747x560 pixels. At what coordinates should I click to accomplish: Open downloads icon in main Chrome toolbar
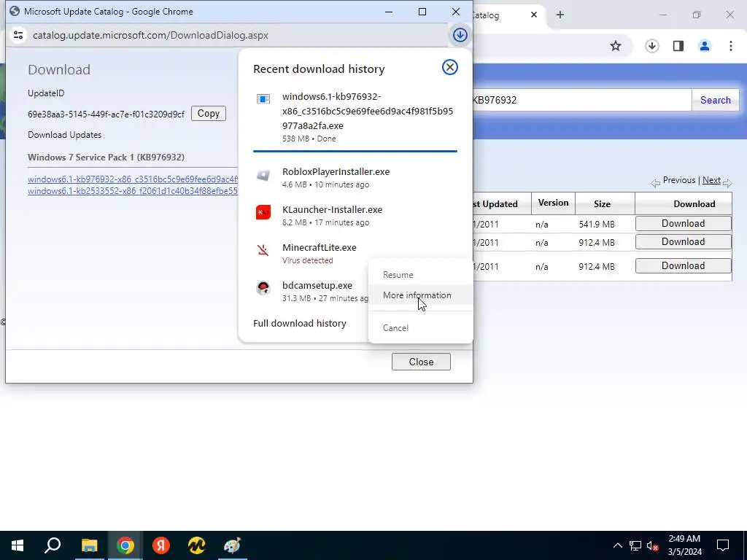(x=651, y=46)
